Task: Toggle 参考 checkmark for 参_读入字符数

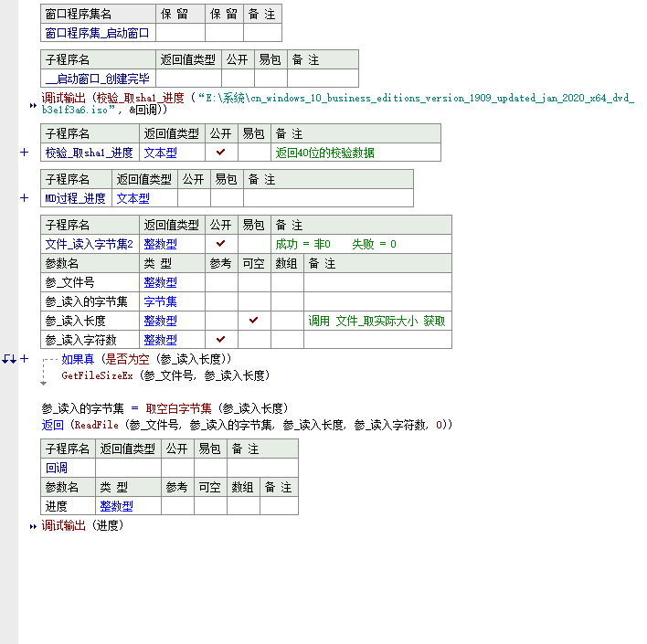Action: tap(221, 339)
